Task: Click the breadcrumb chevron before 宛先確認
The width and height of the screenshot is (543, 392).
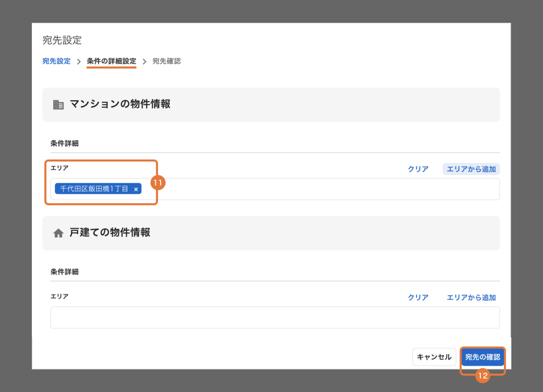Action: [x=144, y=62]
